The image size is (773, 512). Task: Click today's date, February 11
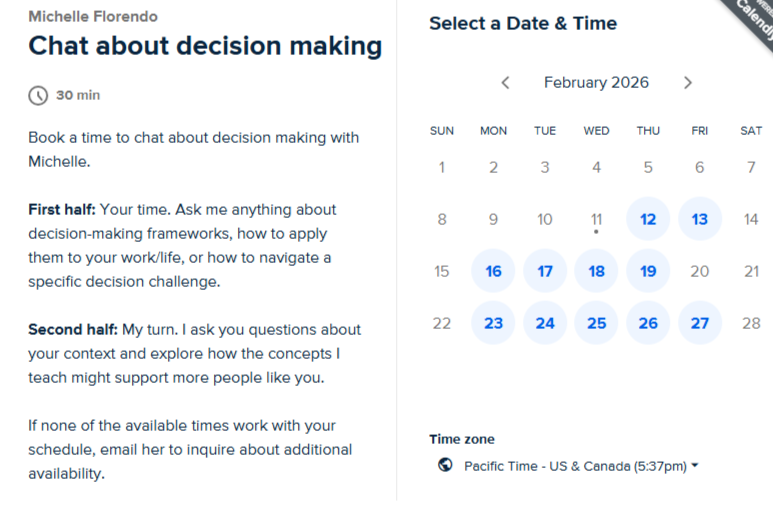tap(597, 219)
